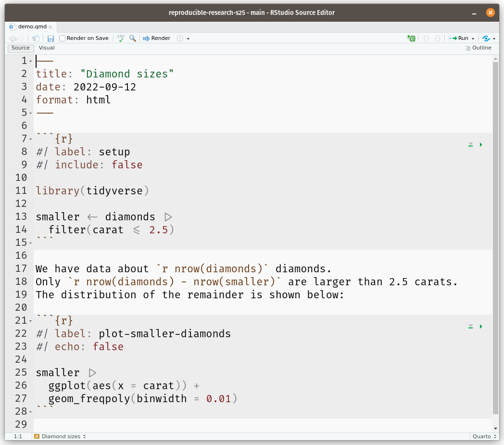This screenshot has width=504, height=445.
Task: Collapse the YAML header fold arrow at line 1
Action: tap(31, 62)
